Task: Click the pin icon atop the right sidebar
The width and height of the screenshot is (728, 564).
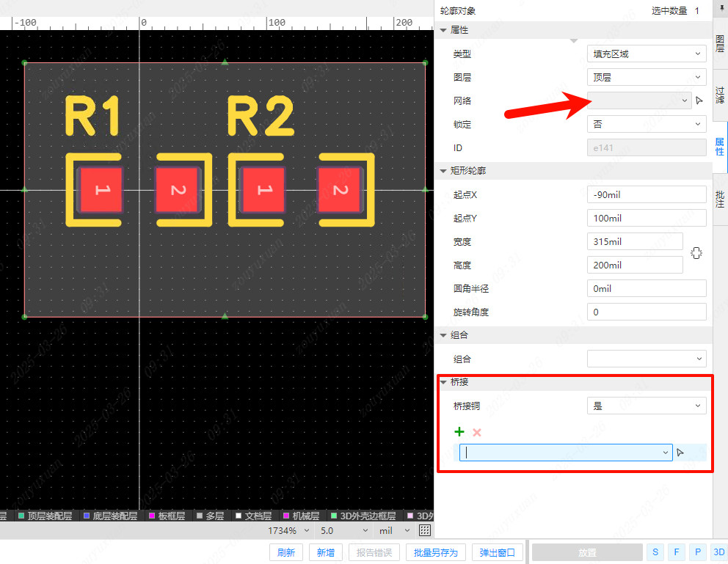Action: point(720,7)
